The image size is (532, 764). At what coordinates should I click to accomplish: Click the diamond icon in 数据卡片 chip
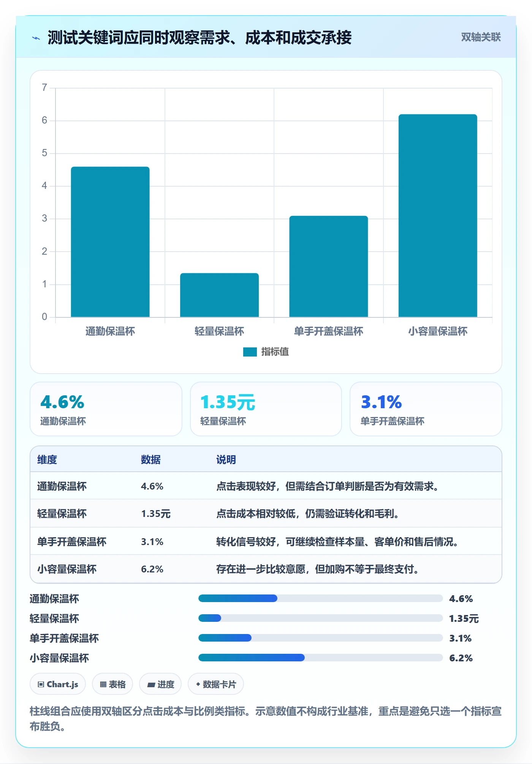click(198, 684)
